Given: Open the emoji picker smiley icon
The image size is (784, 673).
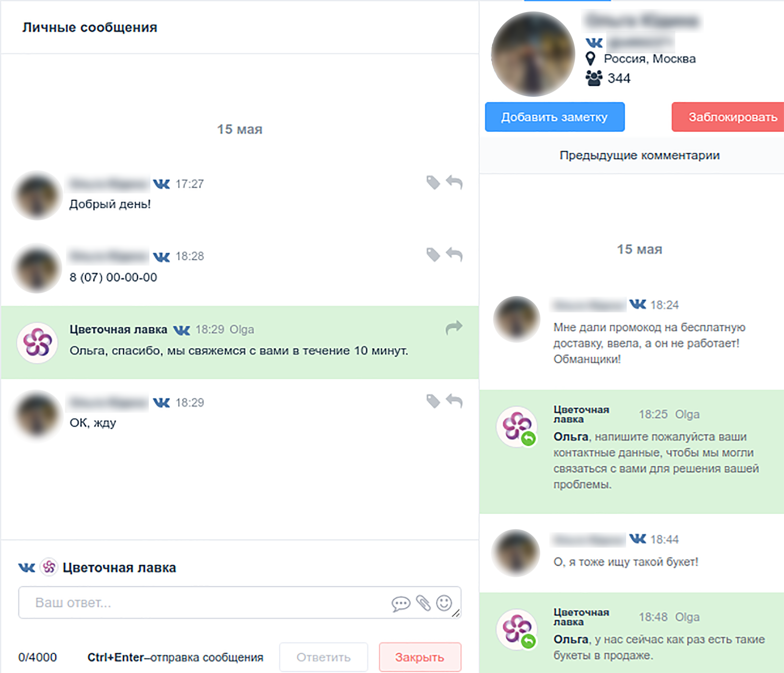Looking at the screenshot, I should (x=444, y=603).
